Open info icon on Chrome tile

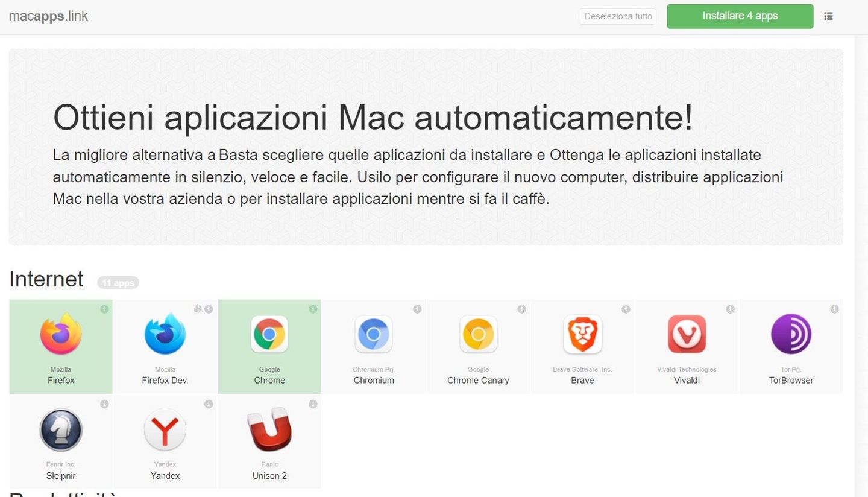click(313, 309)
